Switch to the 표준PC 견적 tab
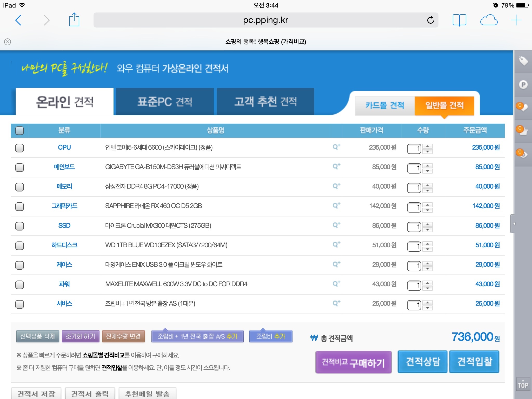 [165, 102]
